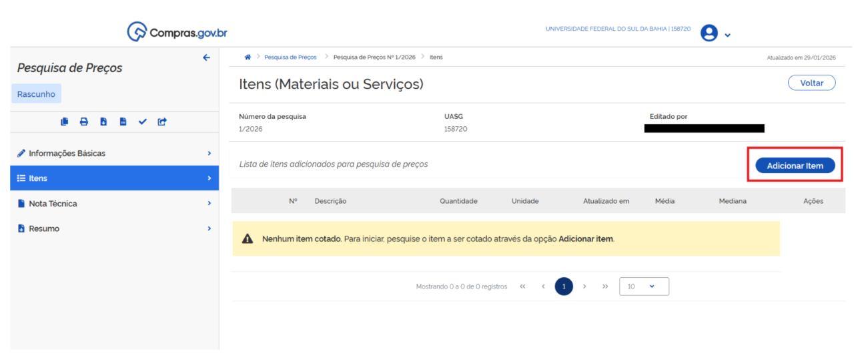Viewport: 868px width, 358px height.
Task: Expand the Informações Básicas section
Action: click(x=209, y=154)
